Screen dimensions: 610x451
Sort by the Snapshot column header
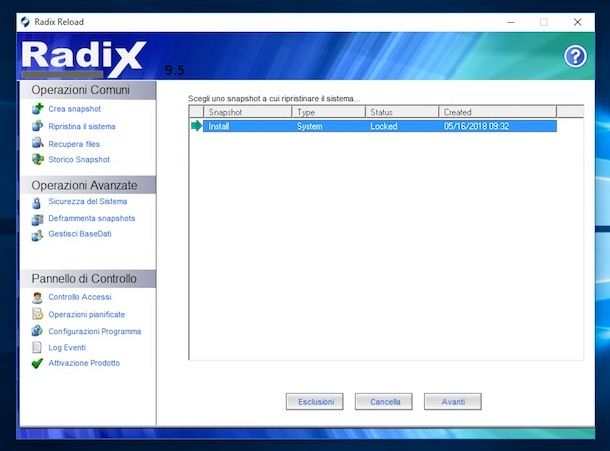click(x=247, y=112)
